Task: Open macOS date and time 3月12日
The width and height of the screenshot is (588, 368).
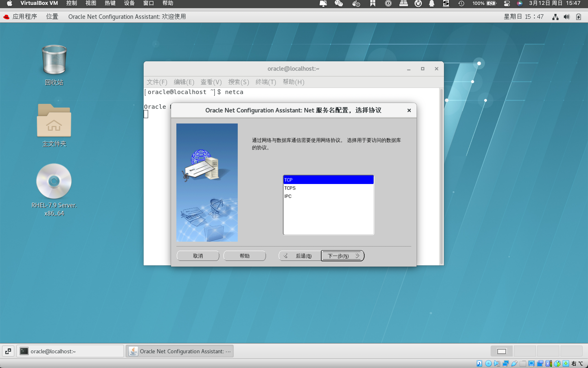Action: click(x=555, y=3)
